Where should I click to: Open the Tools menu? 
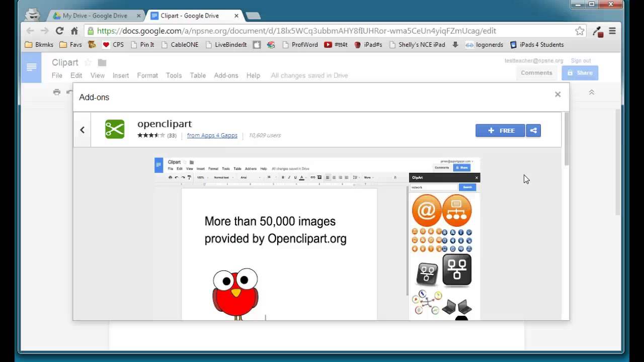(x=174, y=75)
